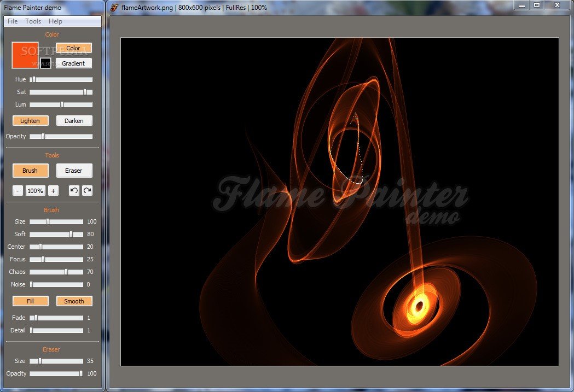The image size is (574, 392).
Task: Adjust the Hue slider
Action: point(61,79)
